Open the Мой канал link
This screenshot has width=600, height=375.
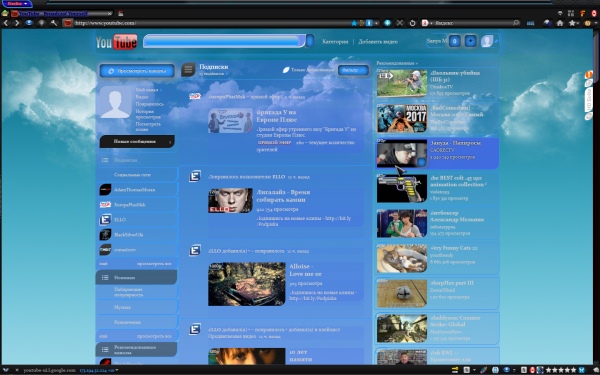click(x=147, y=90)
